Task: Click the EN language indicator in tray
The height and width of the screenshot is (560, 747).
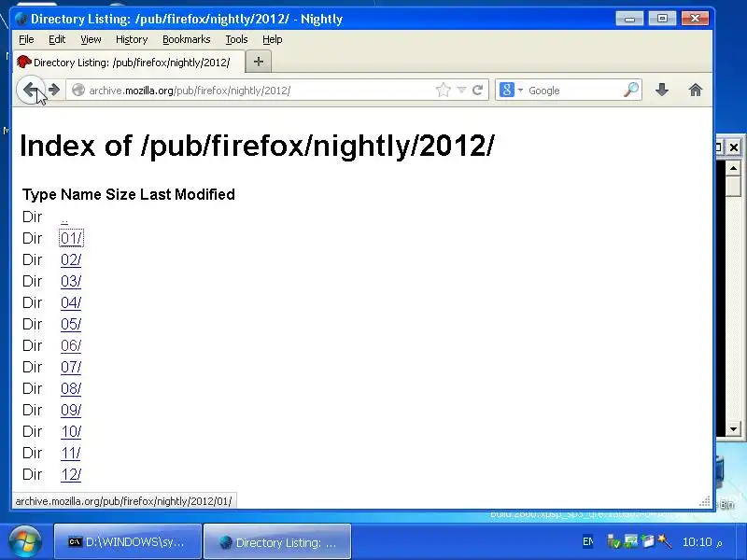Action: point(588,541)
